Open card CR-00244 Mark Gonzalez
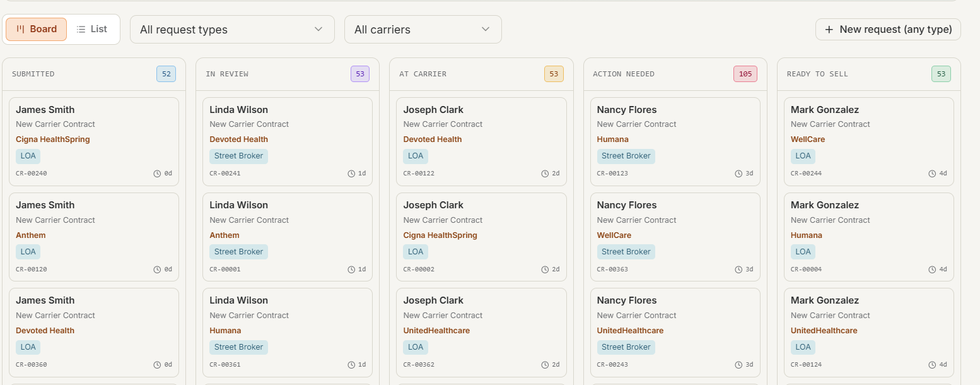 tap(869, 141)
